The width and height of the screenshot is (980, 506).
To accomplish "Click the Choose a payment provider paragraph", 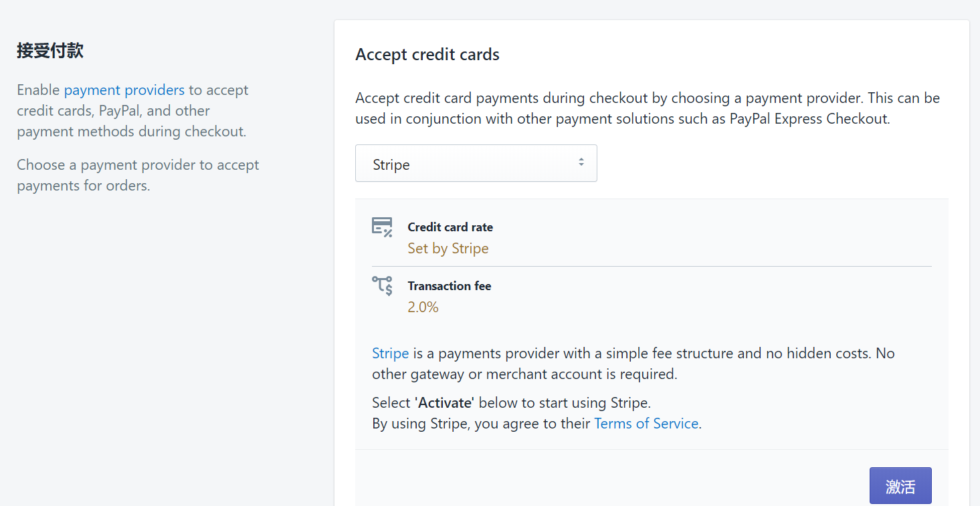I will (x=138, y=175).
